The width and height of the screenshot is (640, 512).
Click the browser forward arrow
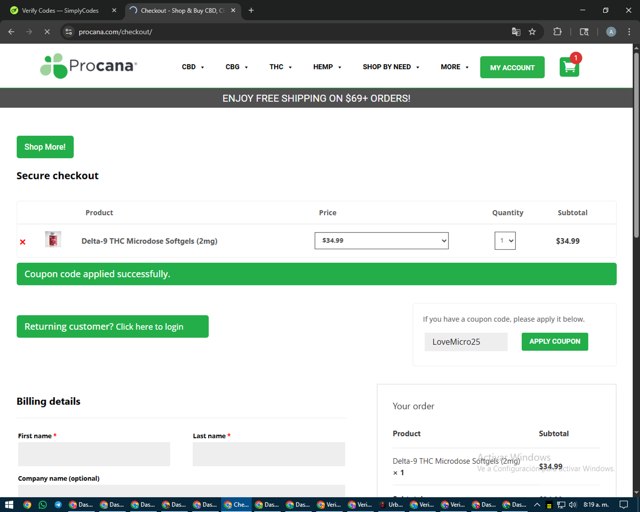click(29, 31)
